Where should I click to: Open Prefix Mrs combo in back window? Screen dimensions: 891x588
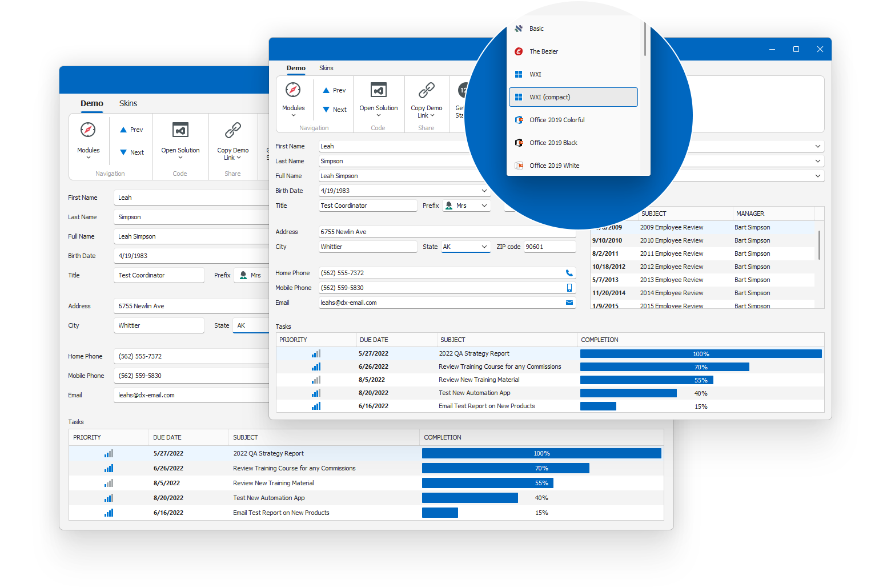tap(251, 275)
